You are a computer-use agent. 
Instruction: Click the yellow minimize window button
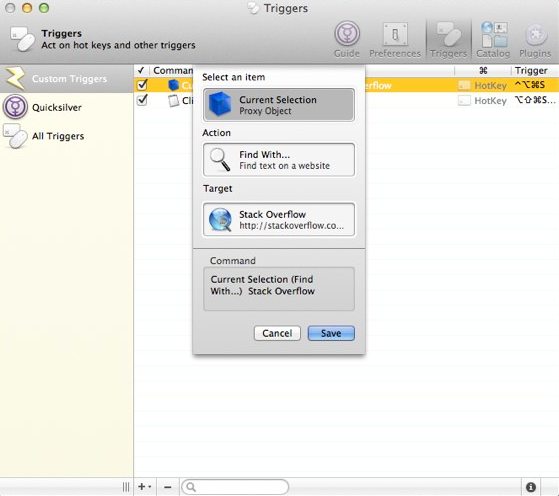(27, 7)
